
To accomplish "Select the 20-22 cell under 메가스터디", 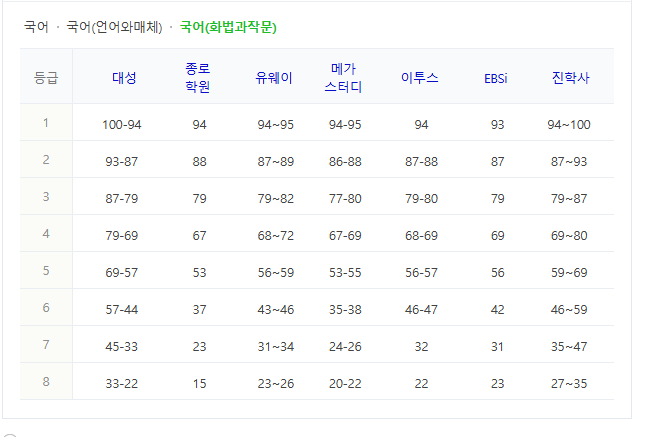I will click(x=345, y=384).
